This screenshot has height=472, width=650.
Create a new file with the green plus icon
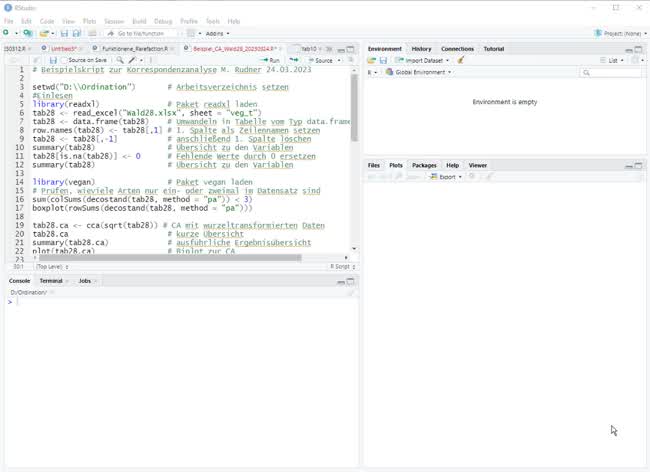click(x=6, y=33)
